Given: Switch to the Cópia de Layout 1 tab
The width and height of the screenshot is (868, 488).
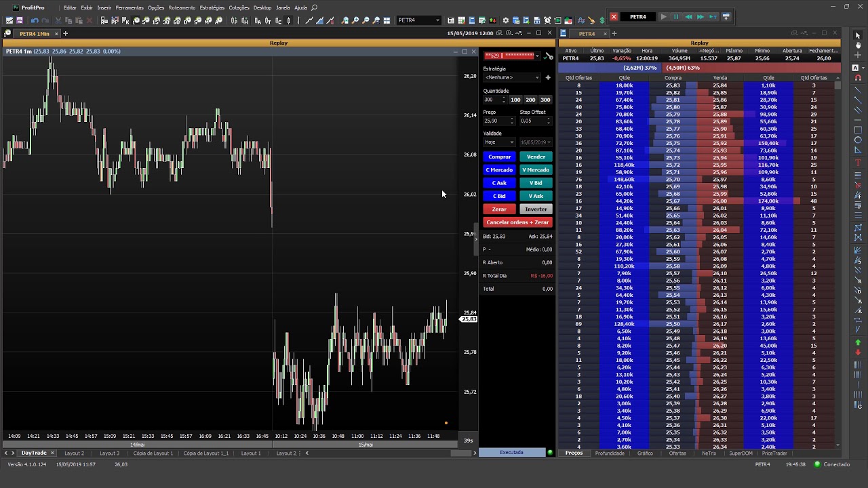Looking at the screenshot, I should (x=153, y=453).
